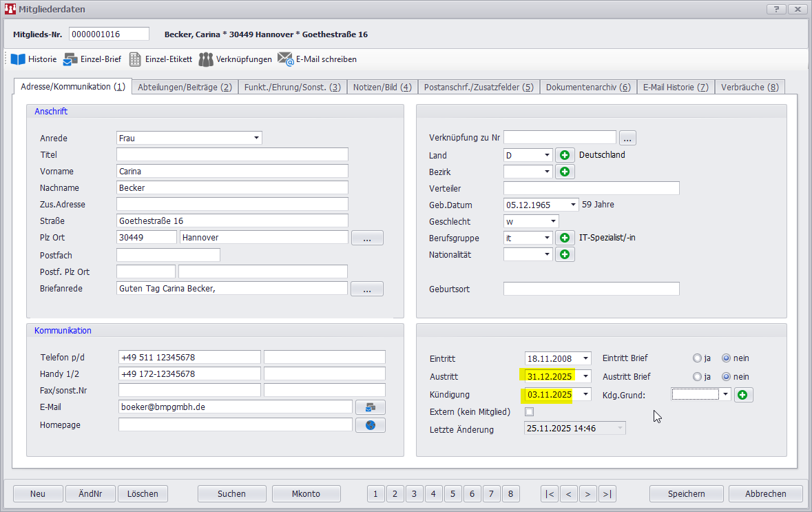Add new Land with green plus
This screenshot has height=512, width=812.
[x=565, y=155]
